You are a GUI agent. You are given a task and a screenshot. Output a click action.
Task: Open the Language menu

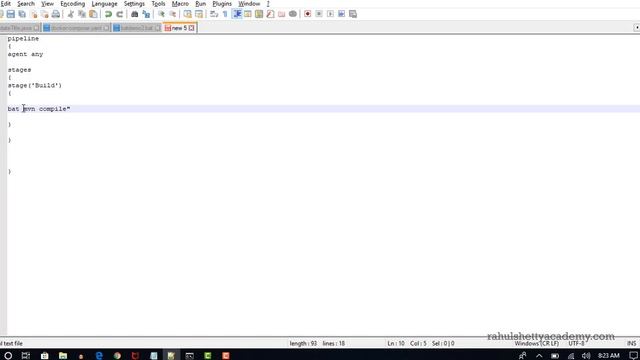104,4
